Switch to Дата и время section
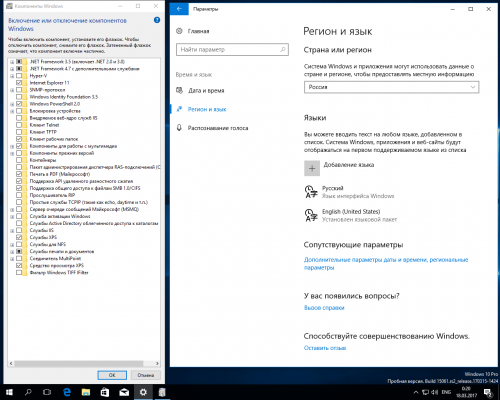This screenshot has width=500, height=400. tap(206, 91)
